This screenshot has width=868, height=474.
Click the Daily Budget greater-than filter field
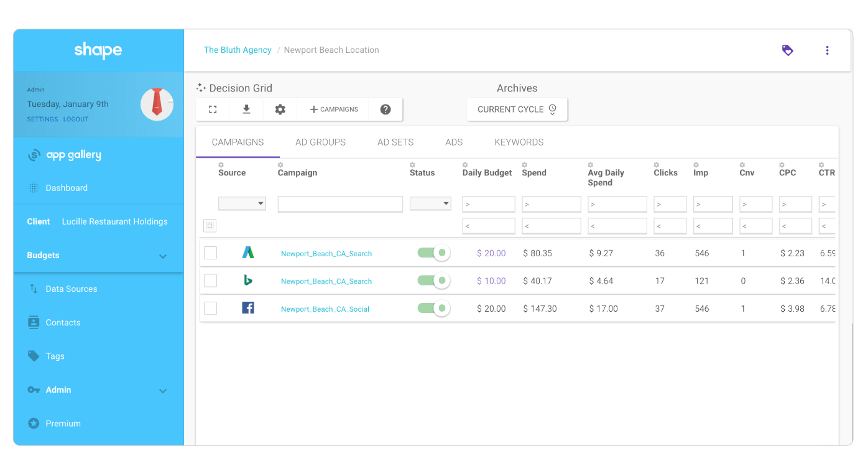[489, 204]
